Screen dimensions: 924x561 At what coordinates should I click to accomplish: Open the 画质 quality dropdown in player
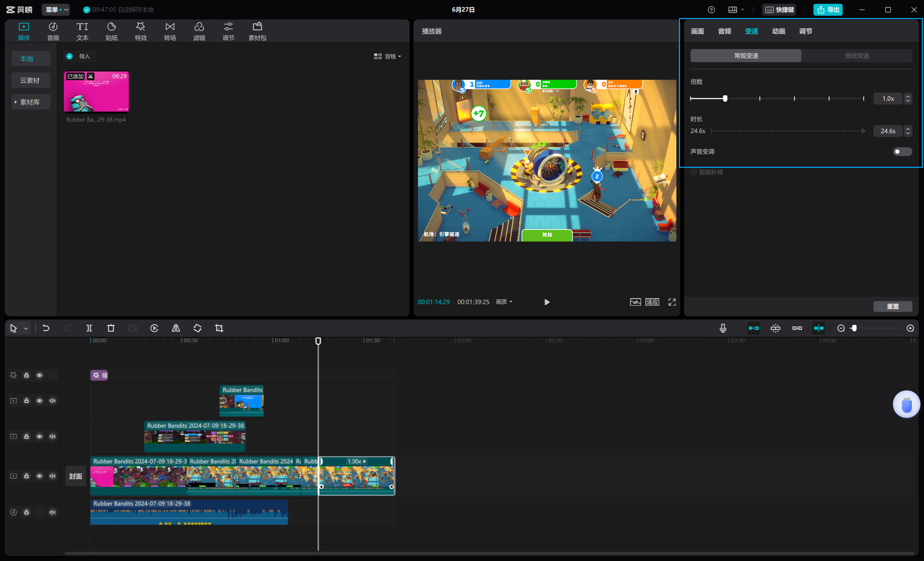pos(504,302)
